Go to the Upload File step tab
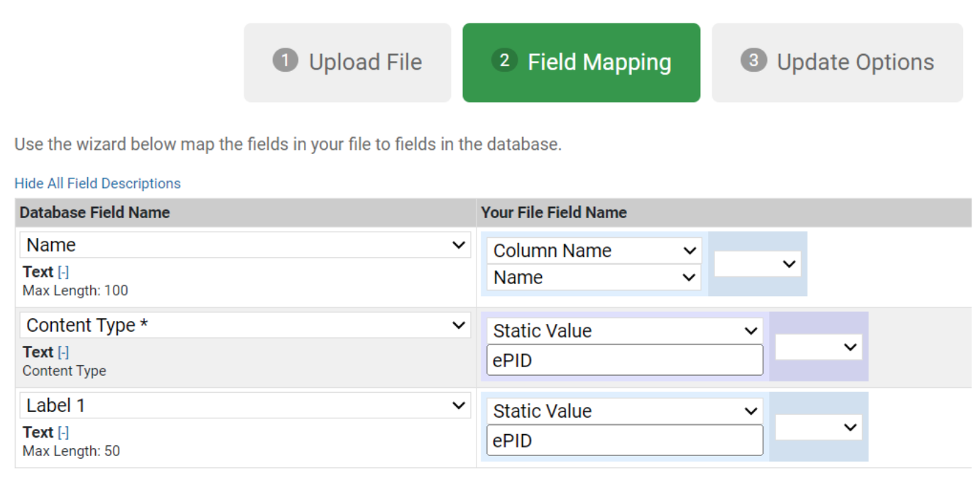The height and width of the screenshot is (483, 980). coord(347,63)
